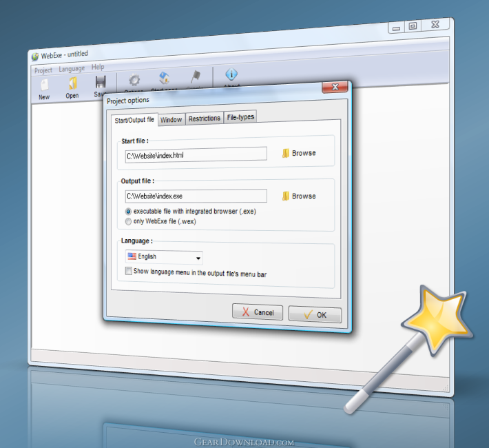Click the Start page house icon
489x448 pixels.
164,78
